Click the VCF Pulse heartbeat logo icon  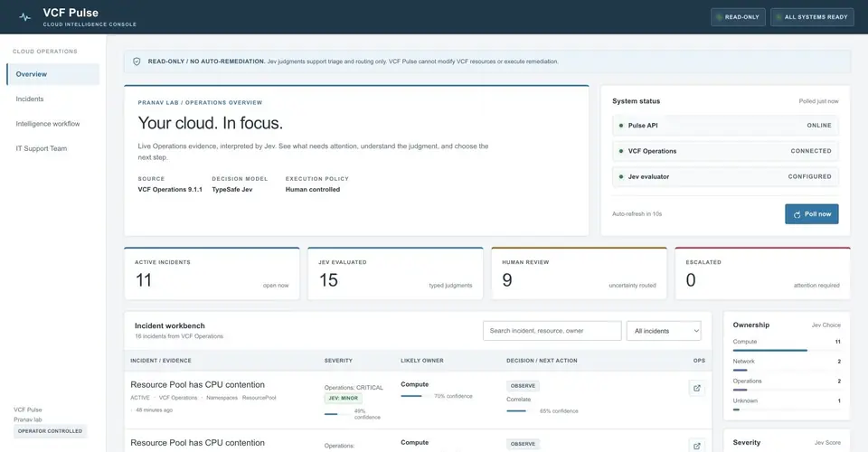click(25, 17)
